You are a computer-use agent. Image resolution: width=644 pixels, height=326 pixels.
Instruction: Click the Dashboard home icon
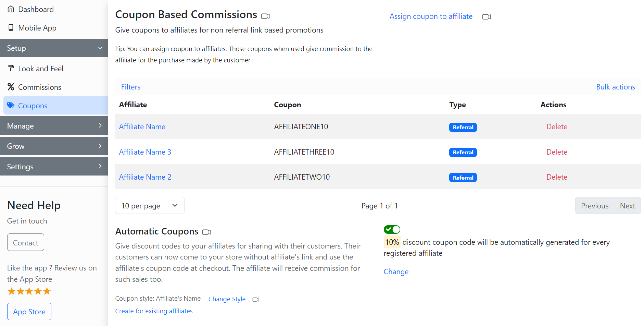11,9
